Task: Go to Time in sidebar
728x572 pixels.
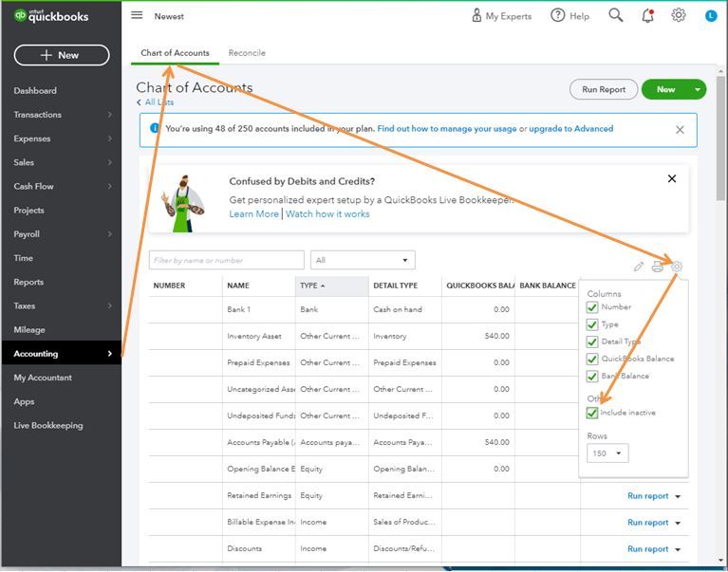Action: [x=23, y=258]
